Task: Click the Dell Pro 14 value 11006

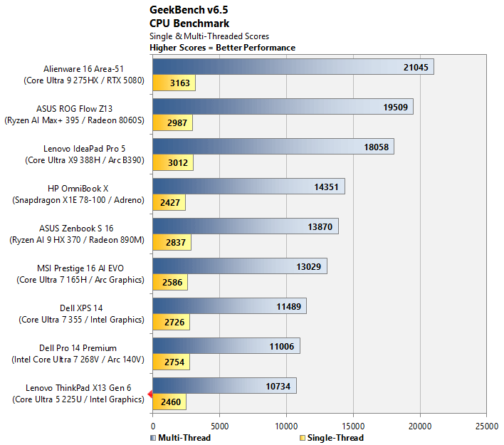Action: click(282, 346)
